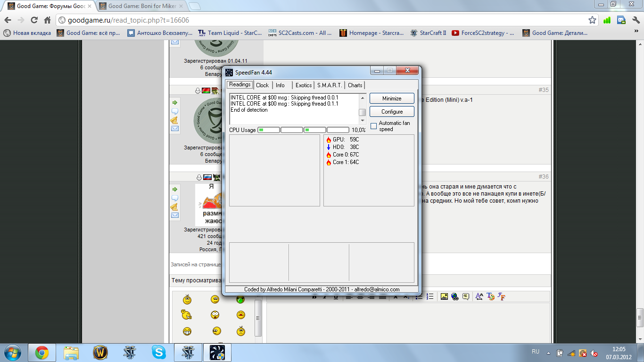The image size is (644, 362).
Task: Select the Readings tab
Action: click(x=240, y=85)
